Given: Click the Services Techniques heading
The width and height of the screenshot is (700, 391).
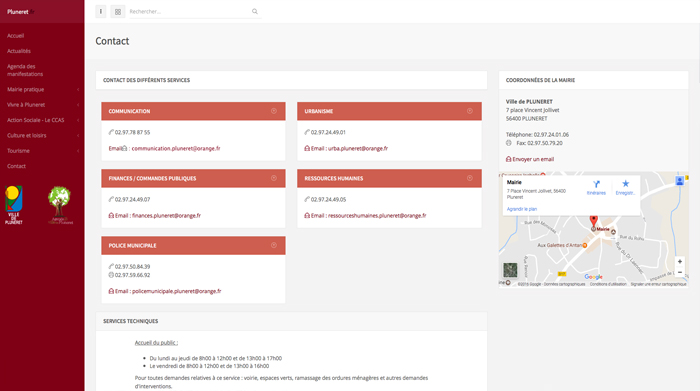Looking at the screenshot, I should tap(131, 321).
